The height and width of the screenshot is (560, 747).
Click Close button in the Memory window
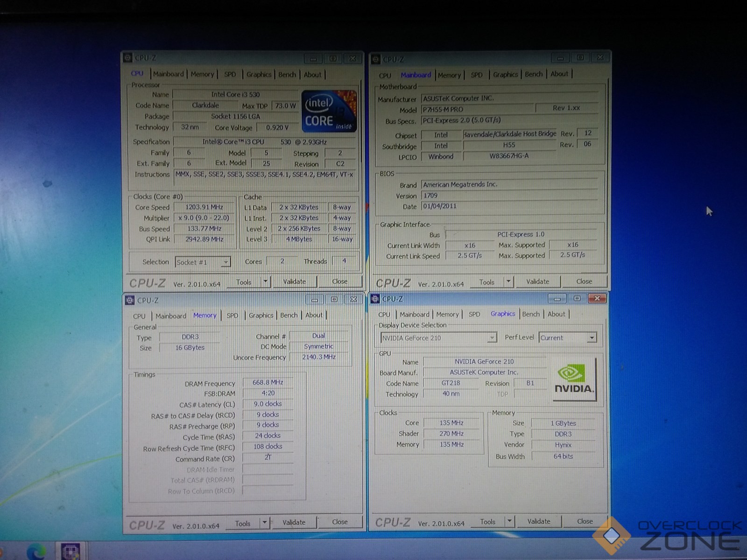coord(339,522)
